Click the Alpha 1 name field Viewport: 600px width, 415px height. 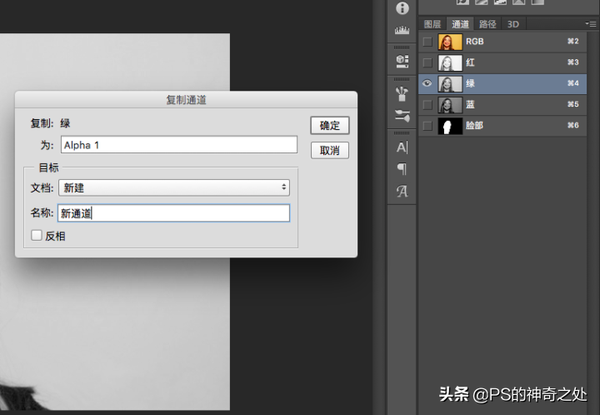click(x=179, y=145)
